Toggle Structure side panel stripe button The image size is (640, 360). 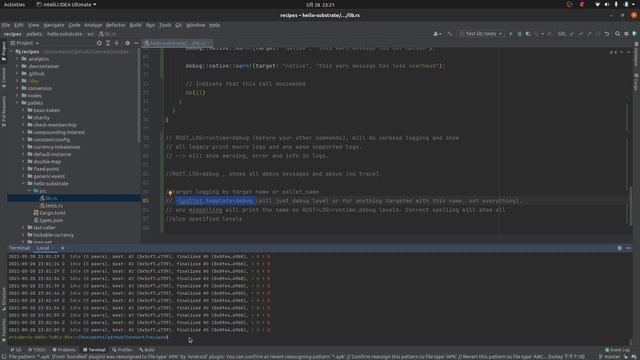pyautogui.click(x=4, y=299)
